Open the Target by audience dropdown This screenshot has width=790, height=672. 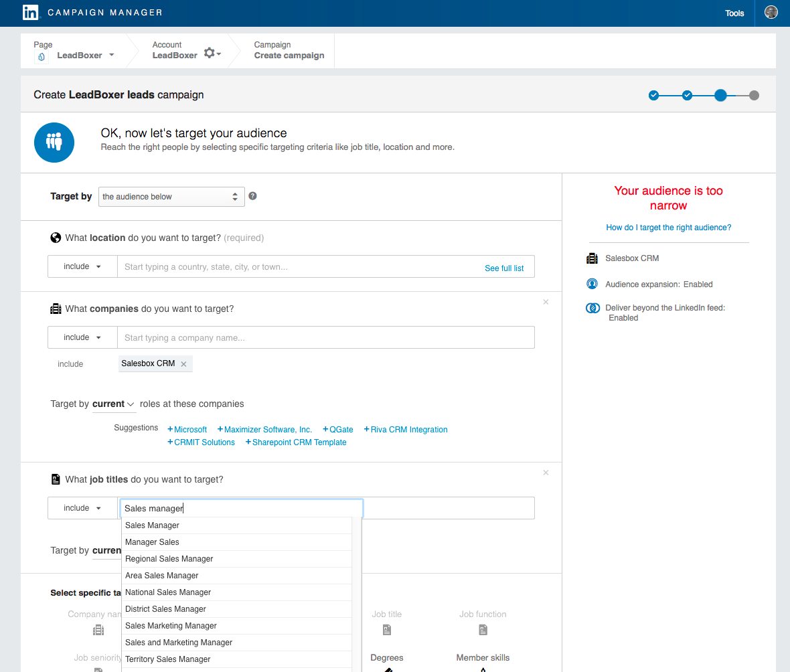point(171,197)
